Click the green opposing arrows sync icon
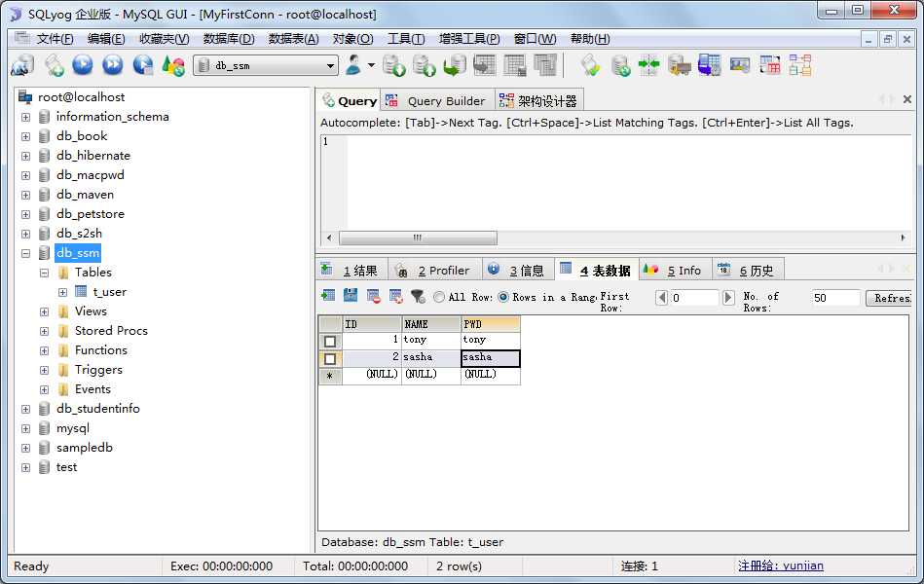The width and height of the screenshot is (924, 584). (648, 65)
